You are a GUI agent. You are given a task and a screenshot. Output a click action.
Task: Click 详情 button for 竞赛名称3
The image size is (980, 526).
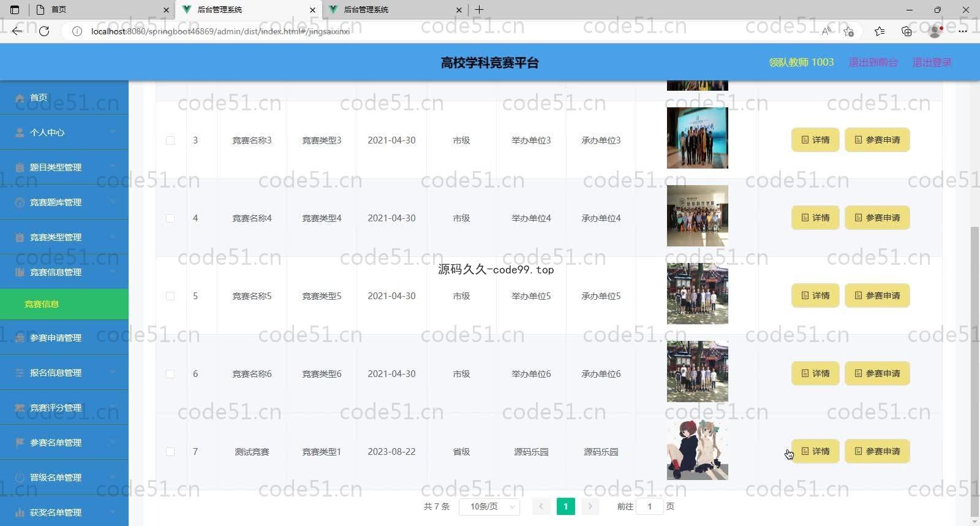(x=815, y=140)
